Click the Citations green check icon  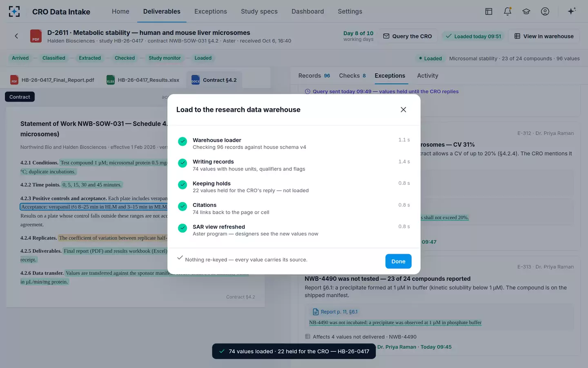pyautogui.click(x=183, y=206)
